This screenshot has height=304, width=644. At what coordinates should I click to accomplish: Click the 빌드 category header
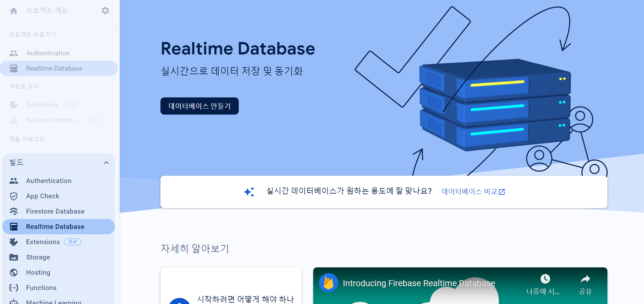coord(59,162)
